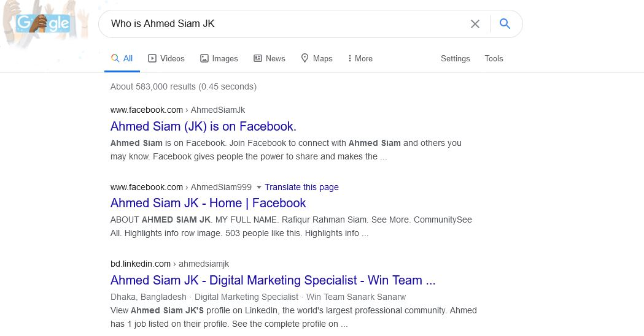The height and width of the screenshot is (336, 644).
Task: Click the bd.linkedin.com › ahmedsiamjk URL
Action: point(169,264)
